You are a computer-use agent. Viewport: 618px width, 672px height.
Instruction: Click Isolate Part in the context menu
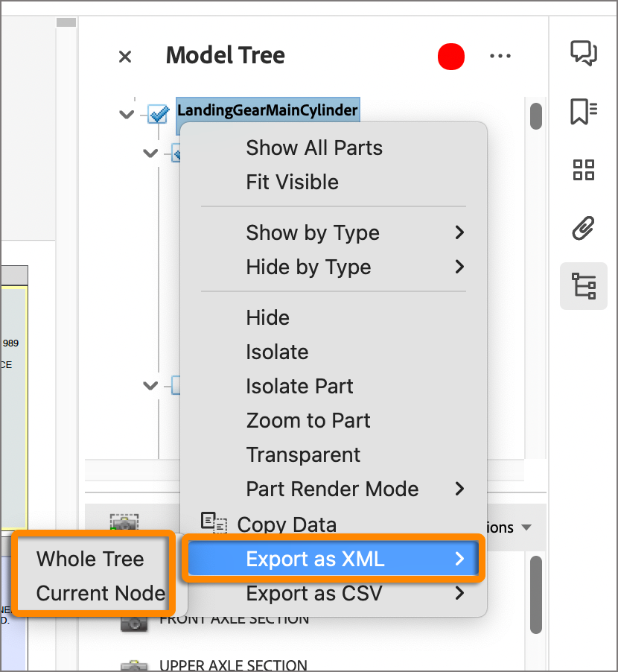pyautogui.click(x=299, y=386)
